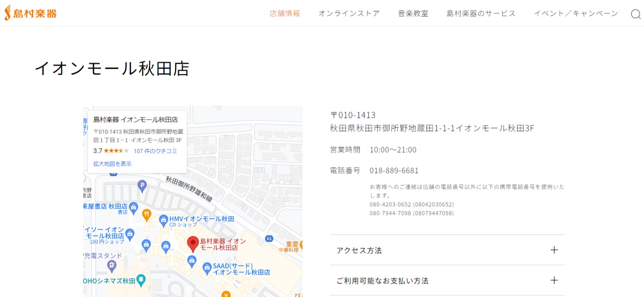Click the イオンモール秋田店 page heading
644x297 pixels.
coord(112,69)
